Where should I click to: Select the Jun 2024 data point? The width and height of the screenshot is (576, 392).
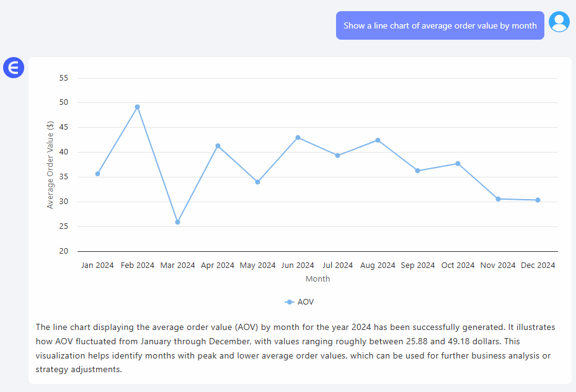point(298,138)
